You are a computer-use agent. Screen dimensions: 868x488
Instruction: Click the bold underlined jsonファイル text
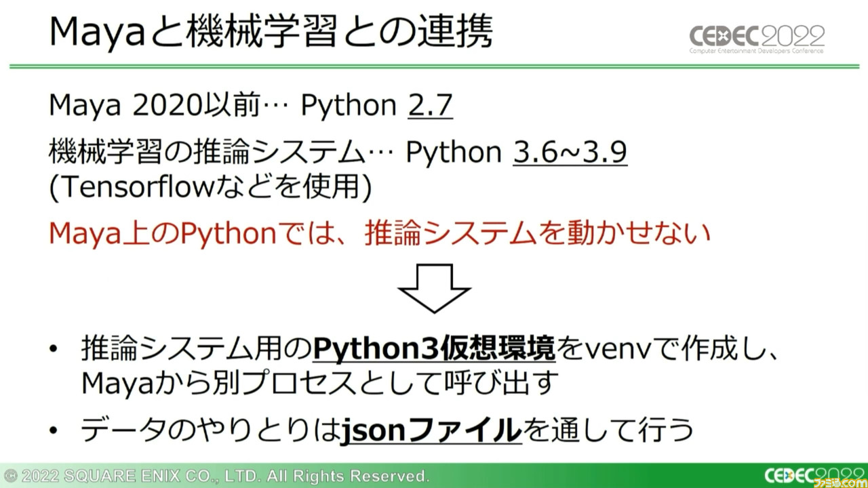pos(431,430)
